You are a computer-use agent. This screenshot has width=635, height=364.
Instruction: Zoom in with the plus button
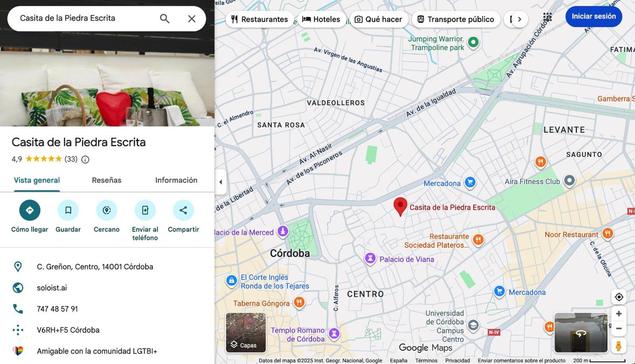coord(619,314)
